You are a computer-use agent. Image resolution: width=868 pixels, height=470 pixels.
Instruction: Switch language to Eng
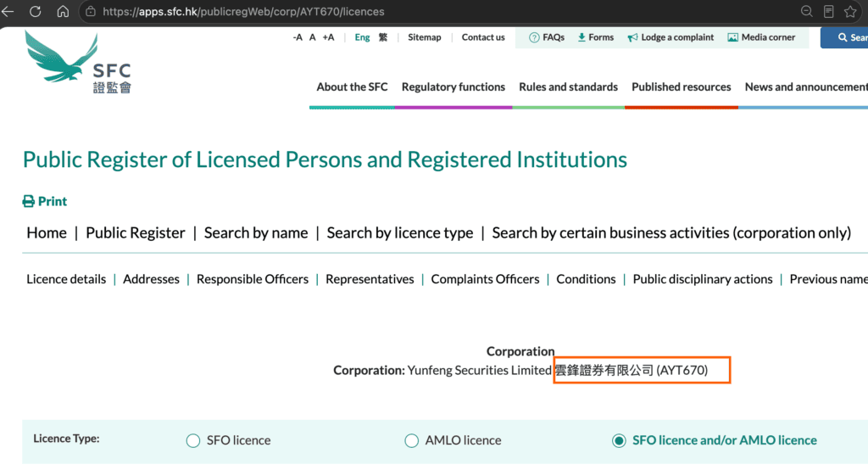pos(362,37)
